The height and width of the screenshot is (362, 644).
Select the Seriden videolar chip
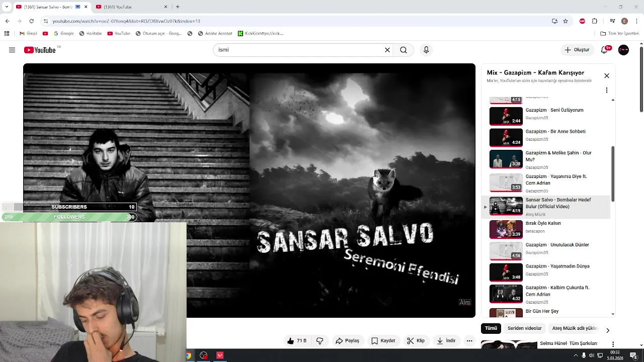(524, 328)
